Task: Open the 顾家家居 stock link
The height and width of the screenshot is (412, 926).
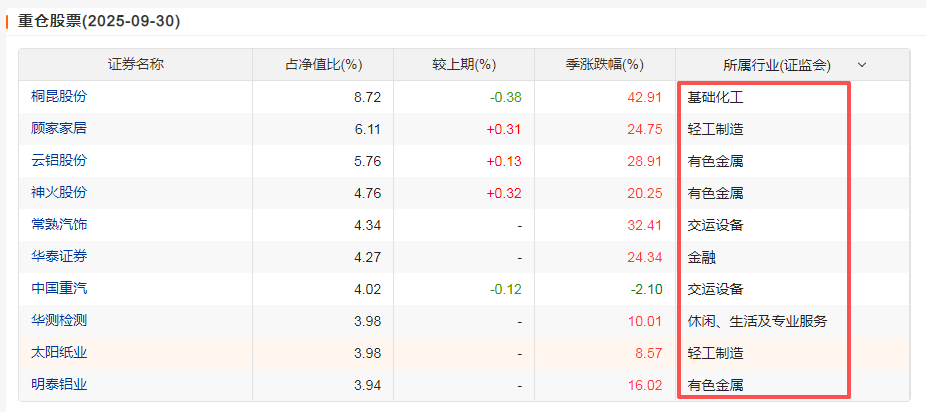Action: (x=59, y=128)
